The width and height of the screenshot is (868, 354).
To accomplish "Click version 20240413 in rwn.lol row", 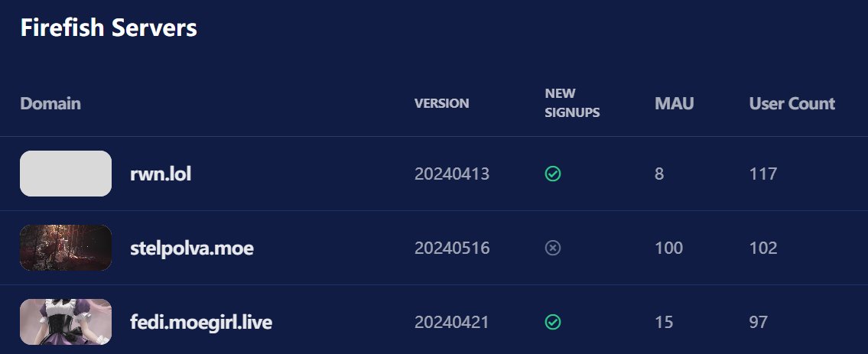I will click(452, 174).
